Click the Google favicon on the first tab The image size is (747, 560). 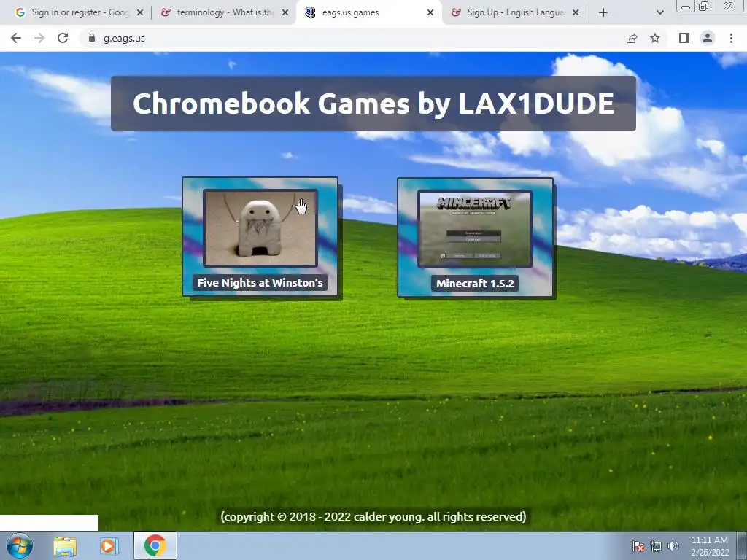pos(20,12)
